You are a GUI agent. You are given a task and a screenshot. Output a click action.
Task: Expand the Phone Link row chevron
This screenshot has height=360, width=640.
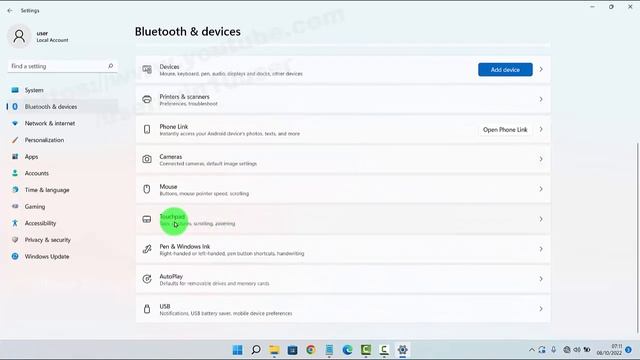[x=541, y=129]
